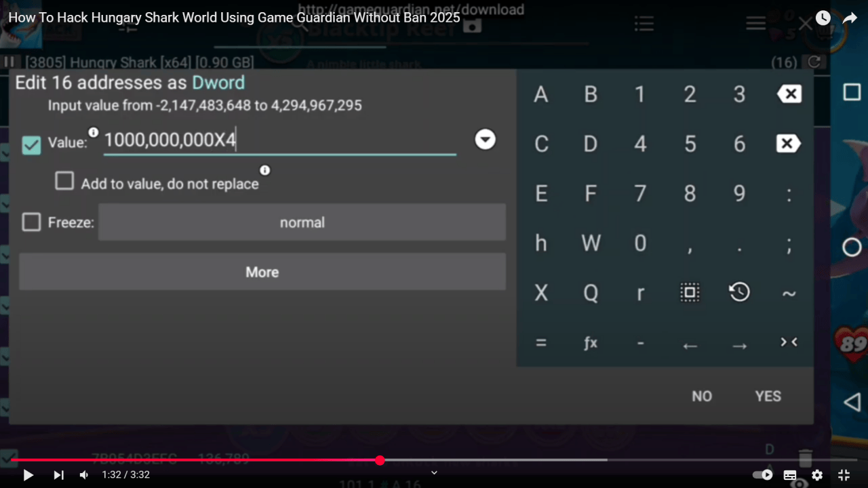Click keypad digit 0
Image resolution: width=868 pixels, height=488 pixels.
click(640, 243)
